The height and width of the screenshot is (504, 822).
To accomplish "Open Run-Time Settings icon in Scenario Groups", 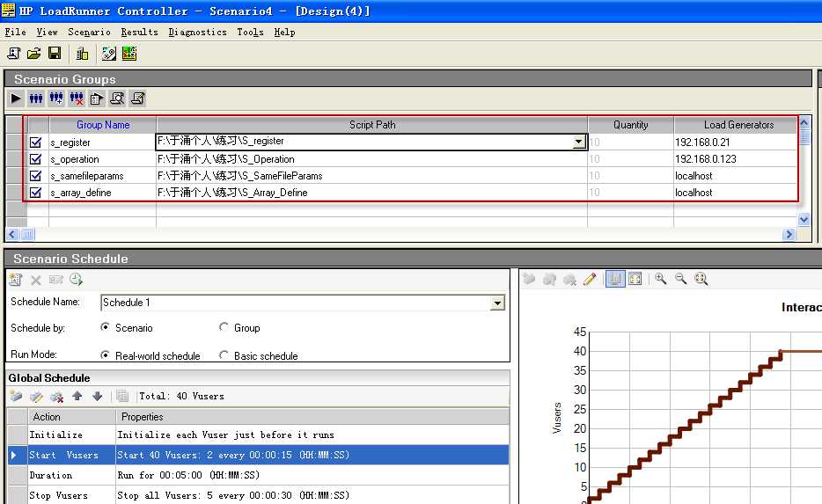I will [97, 99].
